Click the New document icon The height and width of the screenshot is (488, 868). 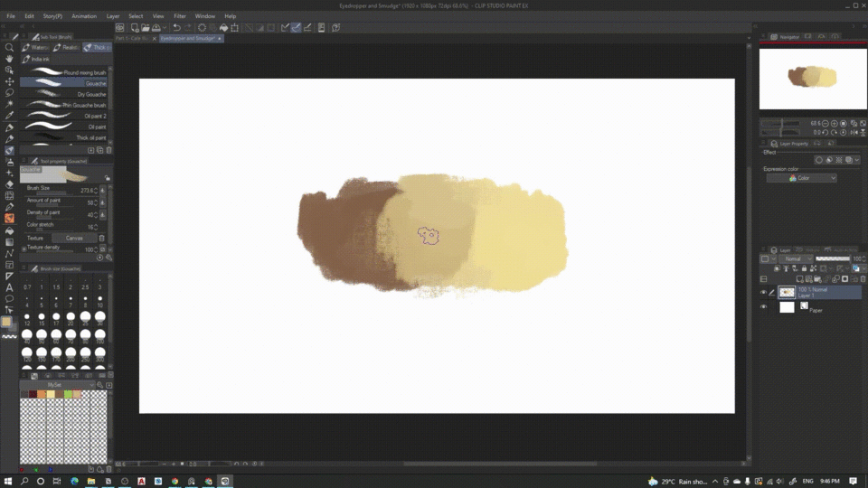[135, 28]
